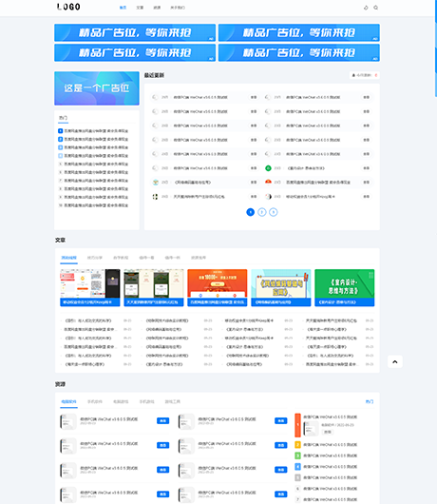Go to page 2 of the recent updates

(x=262, y=212)
